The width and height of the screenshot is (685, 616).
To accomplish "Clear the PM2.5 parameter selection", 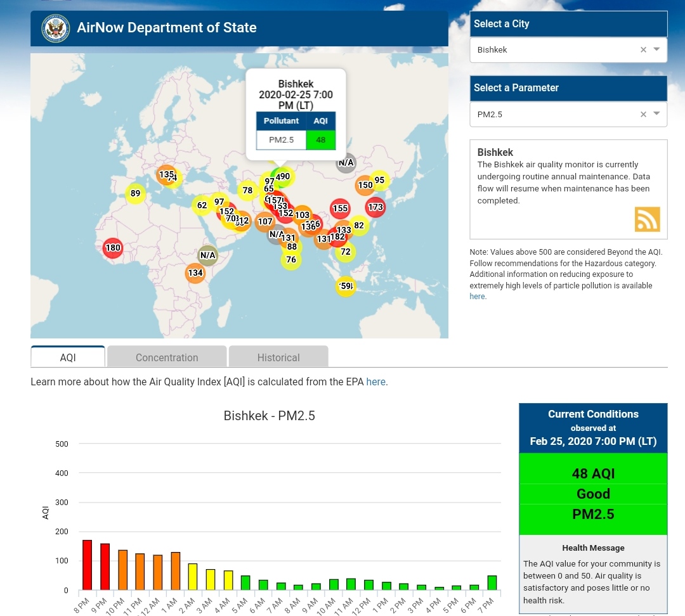I will click(x=643, y=114).
